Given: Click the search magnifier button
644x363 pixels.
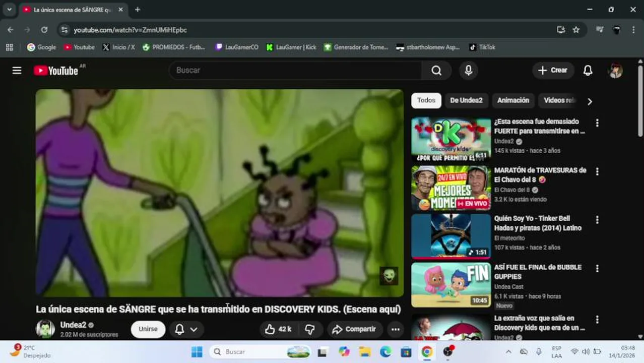Looking at the screenshot, I should pos(436,71).
